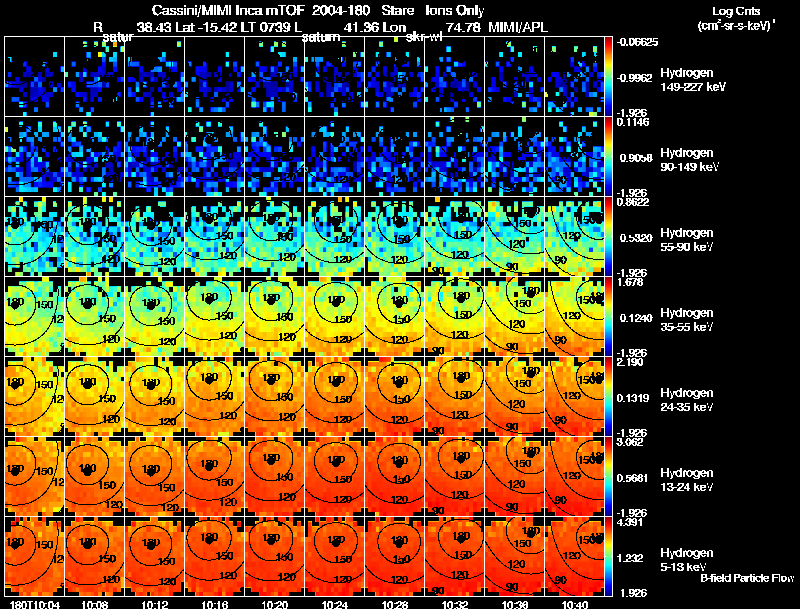Click the 'Hydrogen 13-24 keV' row label
The height and width of the screenshot is (609, 800).
point(687,480)
